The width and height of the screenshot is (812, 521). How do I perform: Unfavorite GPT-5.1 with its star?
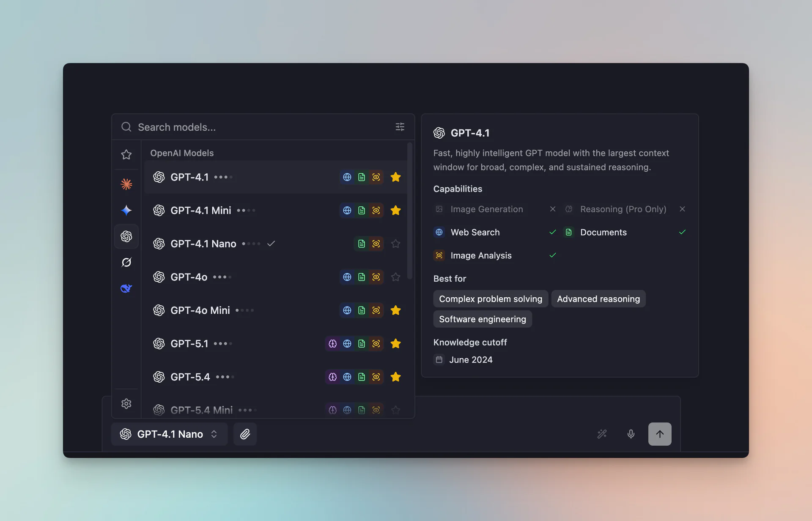point(395,343)
